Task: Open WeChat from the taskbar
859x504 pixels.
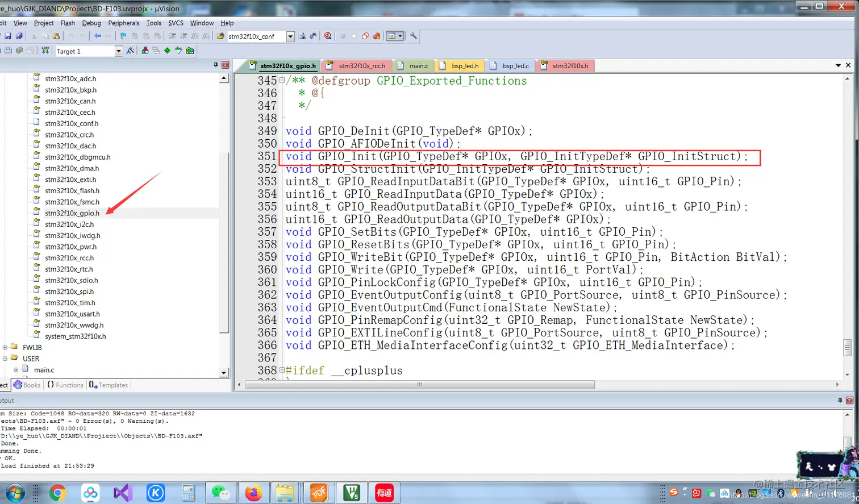Action: pyautogui.click(x=220, y=493)
